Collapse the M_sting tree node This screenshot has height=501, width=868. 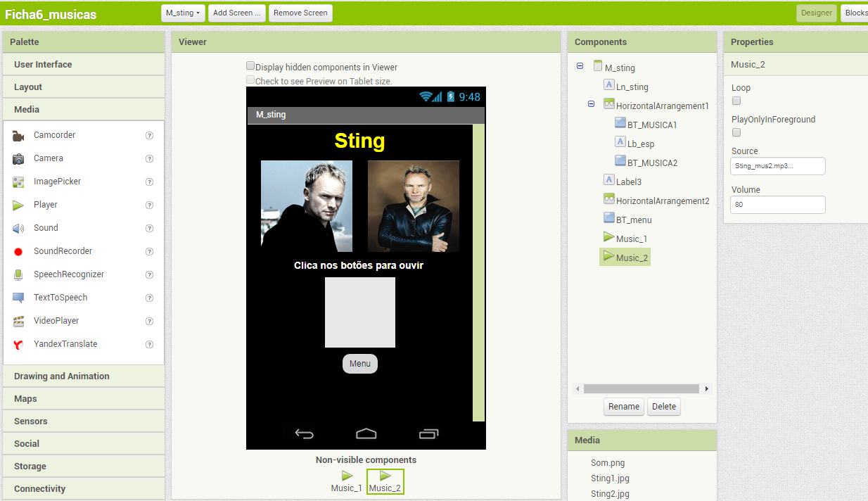(580, 66)
